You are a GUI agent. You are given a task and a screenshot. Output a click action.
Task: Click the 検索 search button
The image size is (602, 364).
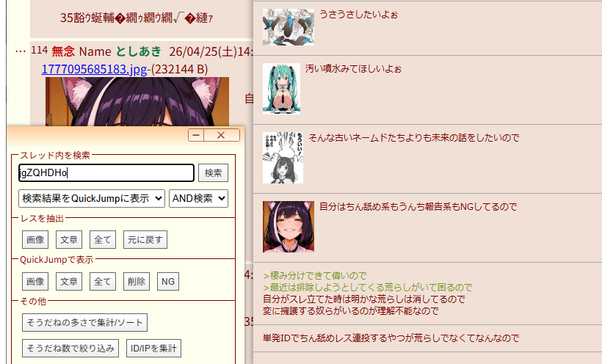tap(213, 172)
